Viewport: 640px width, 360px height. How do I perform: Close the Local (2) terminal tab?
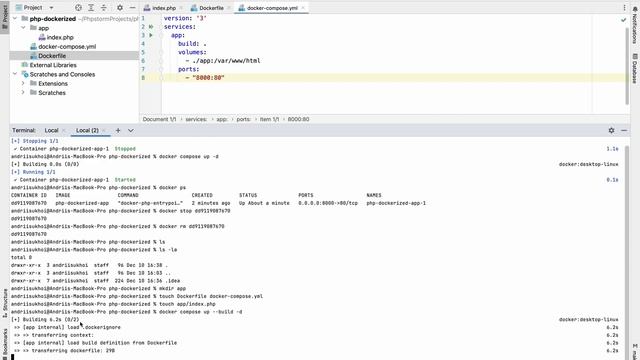pyautogui.click(x=104, y=130)
